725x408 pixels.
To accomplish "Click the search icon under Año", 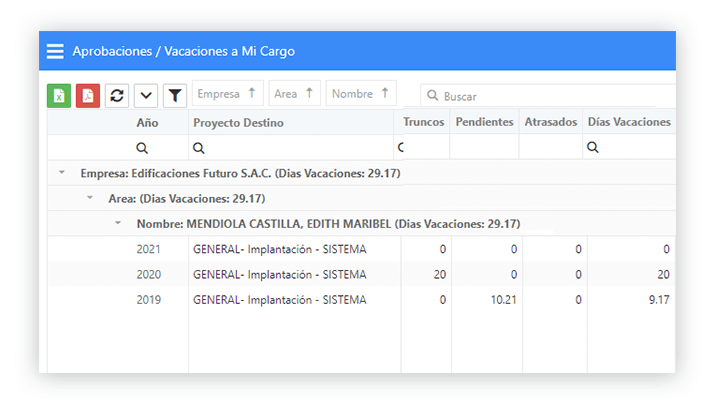I will [142, 148].
